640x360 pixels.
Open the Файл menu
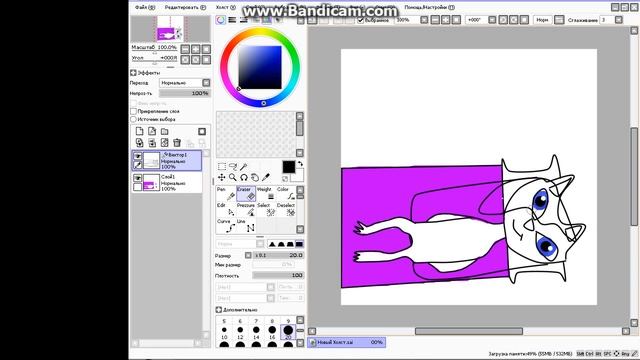[145, 7]
